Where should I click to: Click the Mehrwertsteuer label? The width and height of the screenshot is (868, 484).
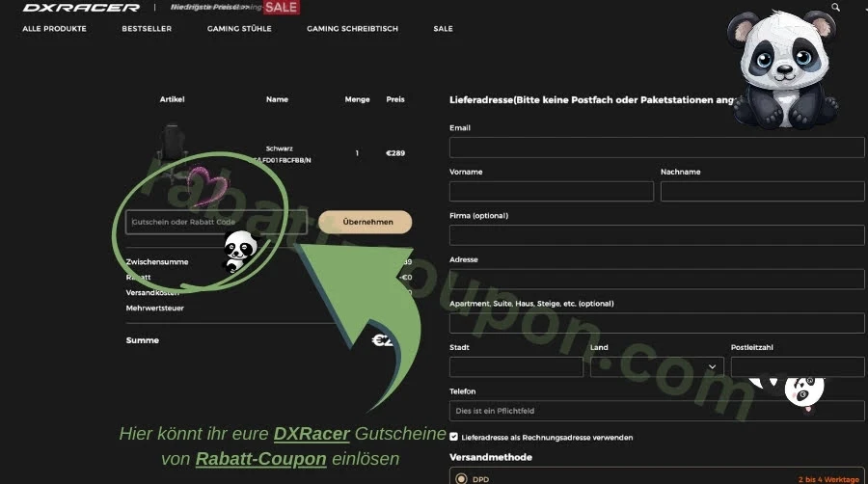[155, 309]
